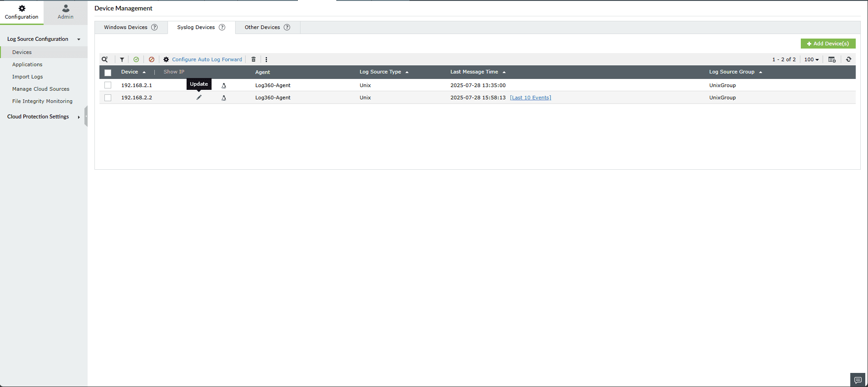Screen dimensions: 868x387
Task: Switch to the Configuration top tab
Action: click(x=22, y=12)
